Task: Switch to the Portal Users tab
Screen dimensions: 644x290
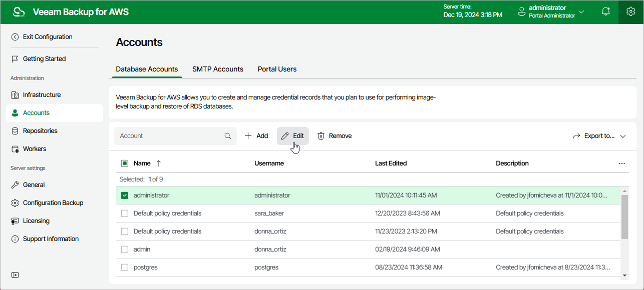Action: pyautogui.click(x=277, y=69)
